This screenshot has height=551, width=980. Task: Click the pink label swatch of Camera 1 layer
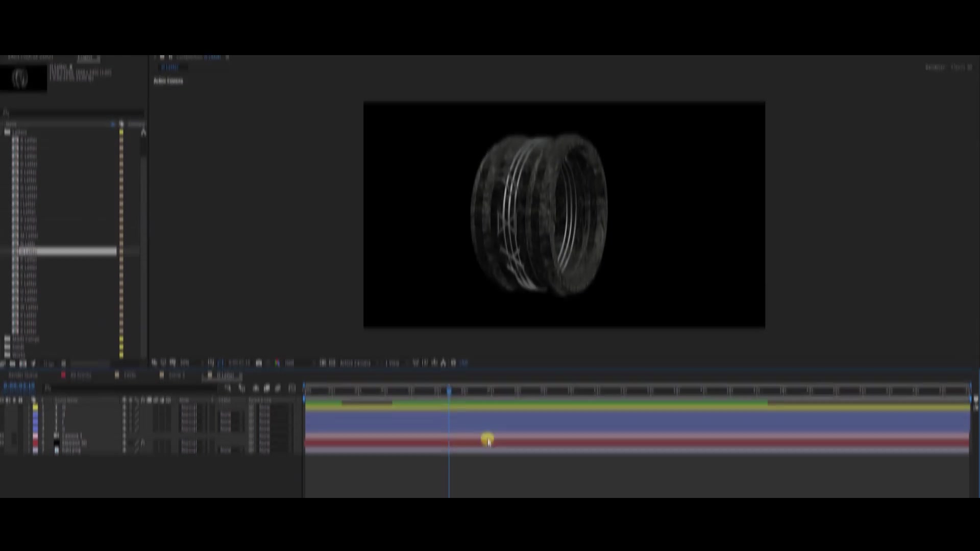[35, 436]
